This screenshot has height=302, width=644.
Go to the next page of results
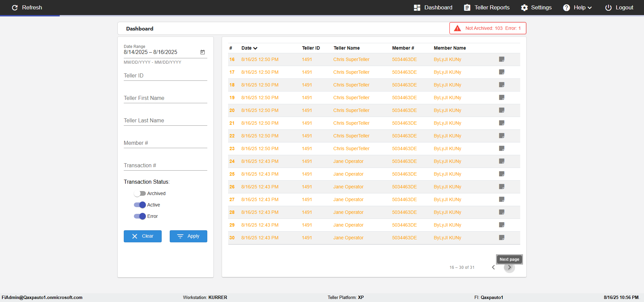[x=509, y=267]
